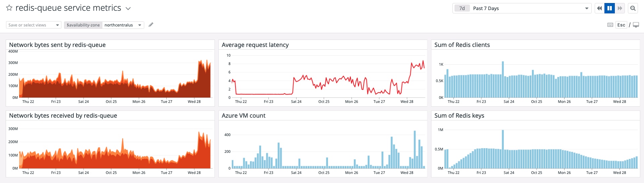Click the fast-forward time frame icon
The height and width of the screenshot is (183, 644).
coord(620,8)
